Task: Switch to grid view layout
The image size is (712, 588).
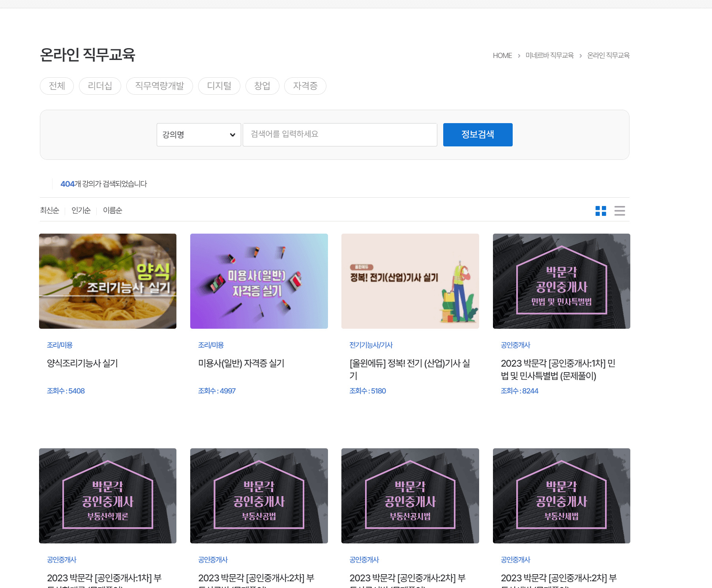Action: point(601,211)
